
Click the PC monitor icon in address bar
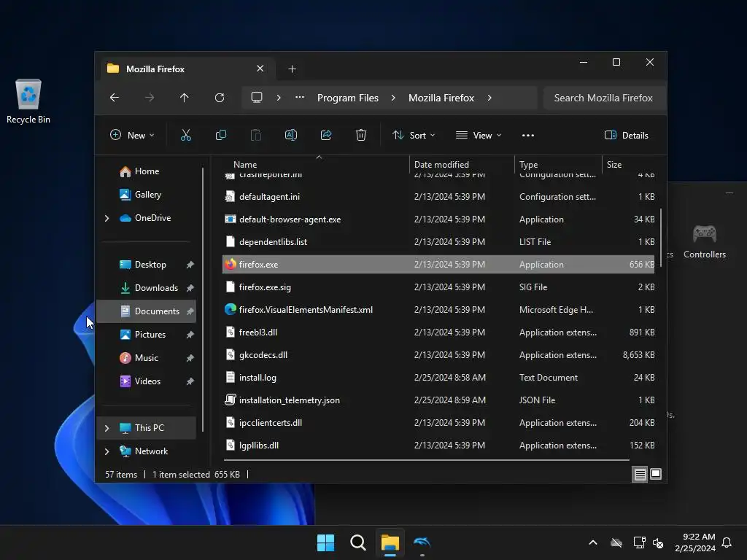tap(257, 98)
